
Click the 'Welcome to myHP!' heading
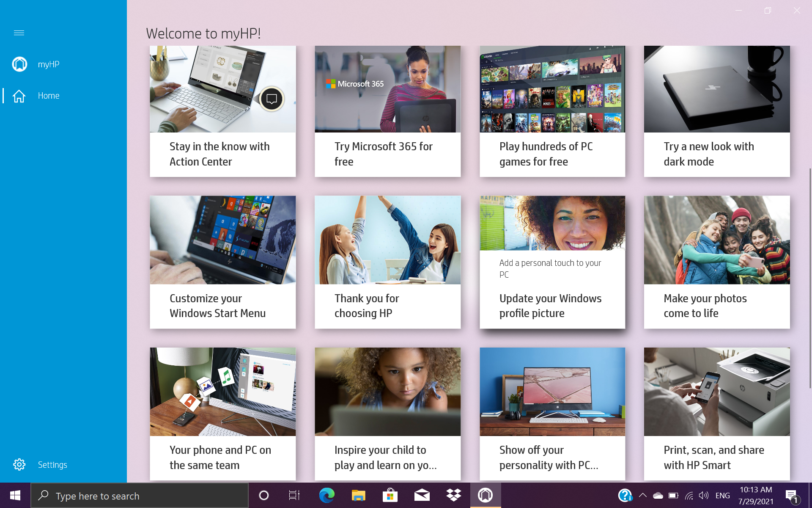(x=203, y=33)
